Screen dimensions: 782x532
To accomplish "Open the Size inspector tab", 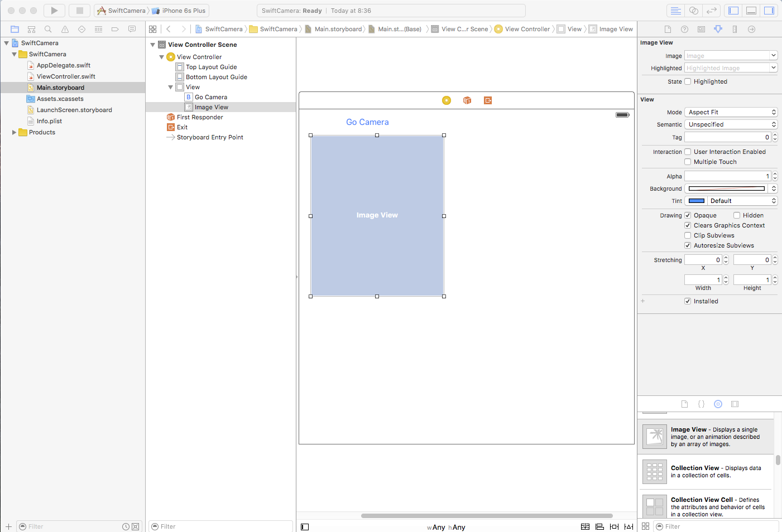I will (735, 29).
